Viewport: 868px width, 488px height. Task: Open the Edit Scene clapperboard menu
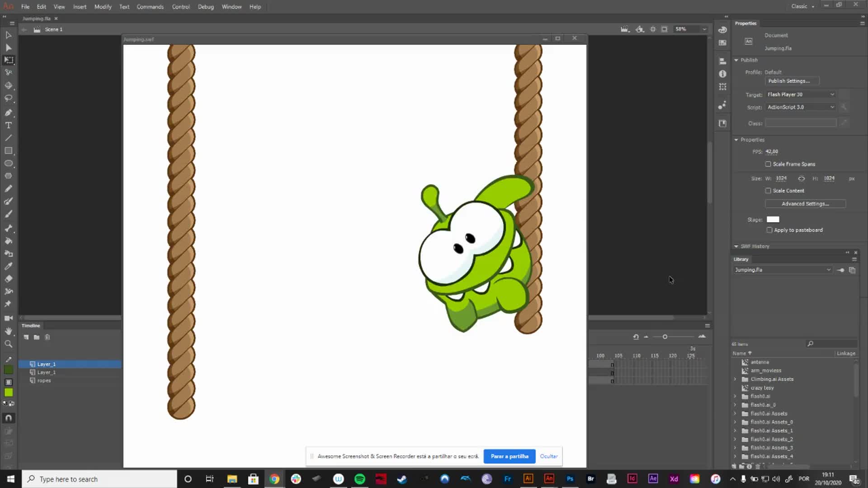click(x=625, y=29)
